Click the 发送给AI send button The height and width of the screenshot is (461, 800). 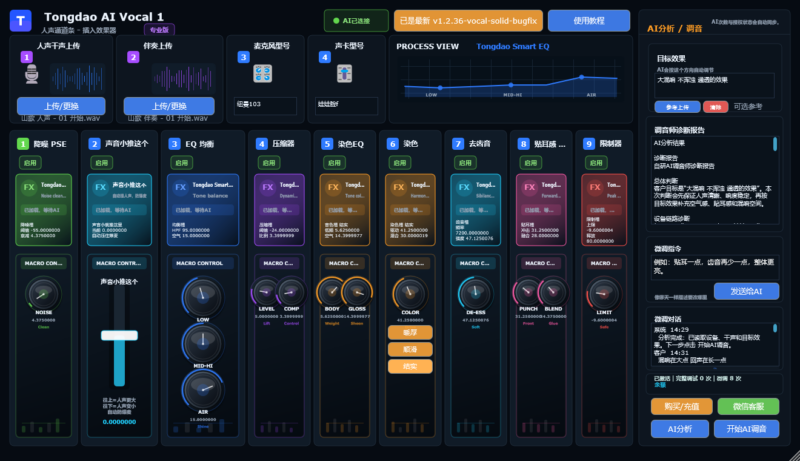[x=746, y=291]
